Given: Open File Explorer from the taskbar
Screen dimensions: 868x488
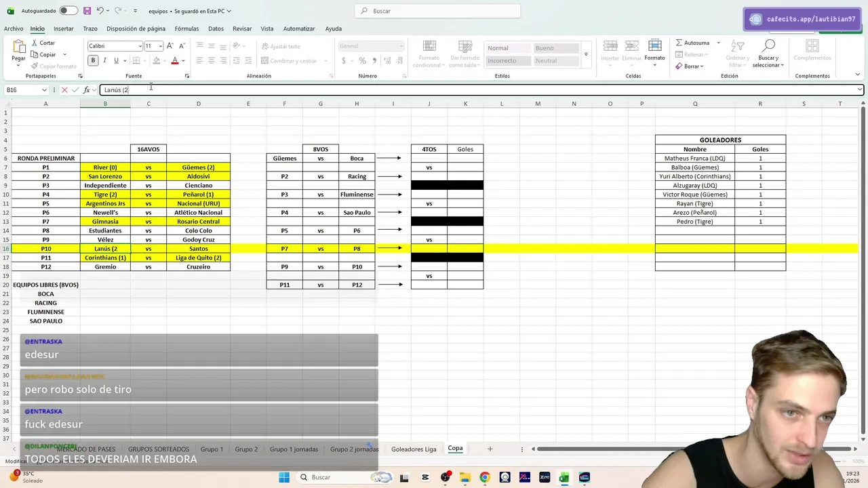Looking at the screenshot, I should (465, 477).
